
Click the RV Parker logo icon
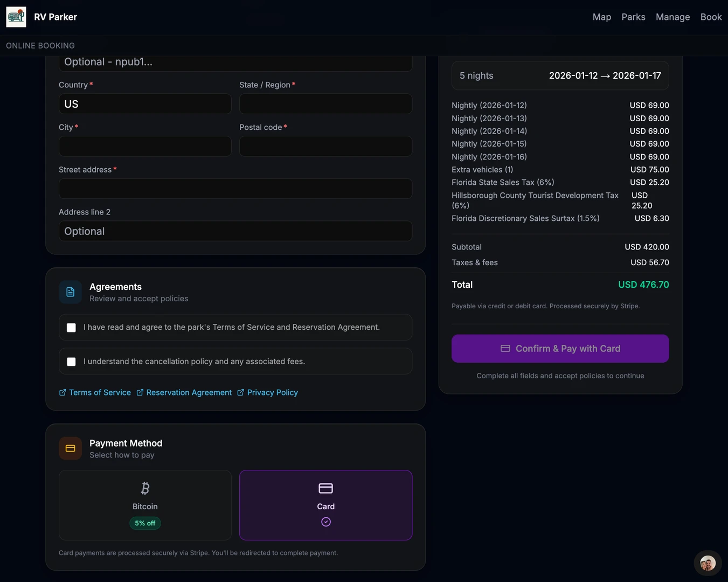[16, 17]
